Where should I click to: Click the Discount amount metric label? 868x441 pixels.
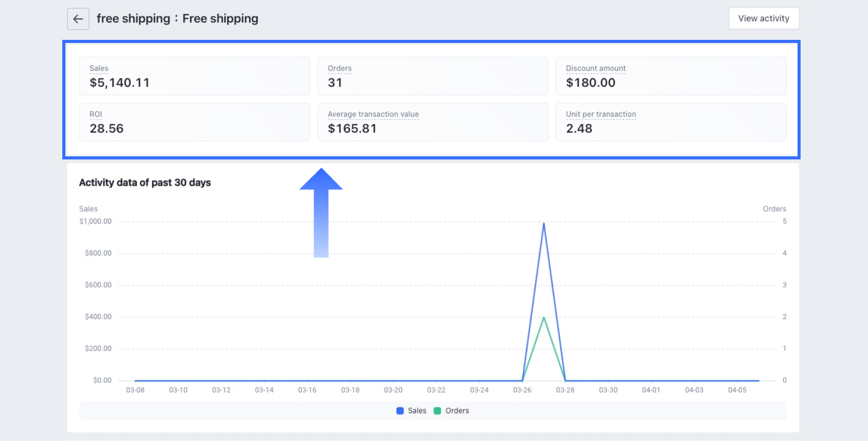tap(595, 68)
